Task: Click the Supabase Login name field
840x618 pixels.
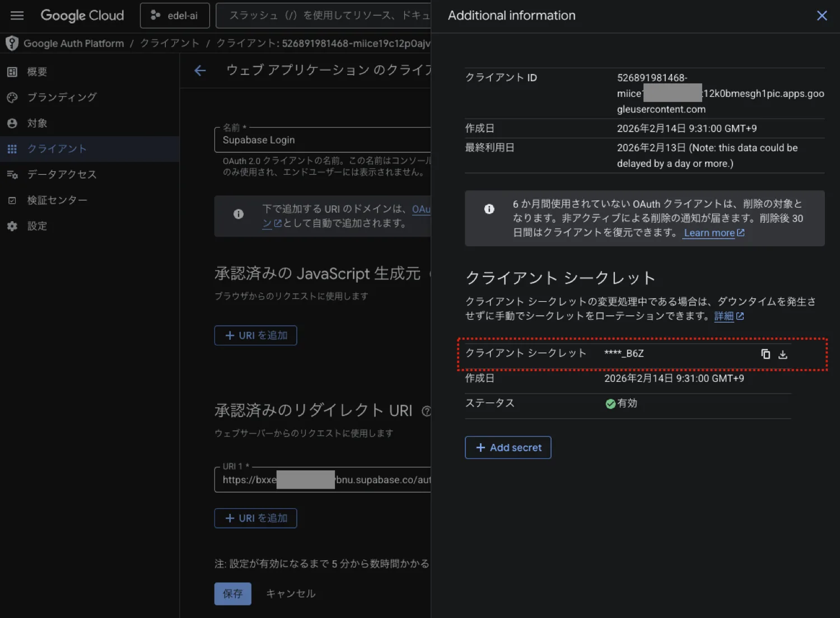Action: (323, 140)
